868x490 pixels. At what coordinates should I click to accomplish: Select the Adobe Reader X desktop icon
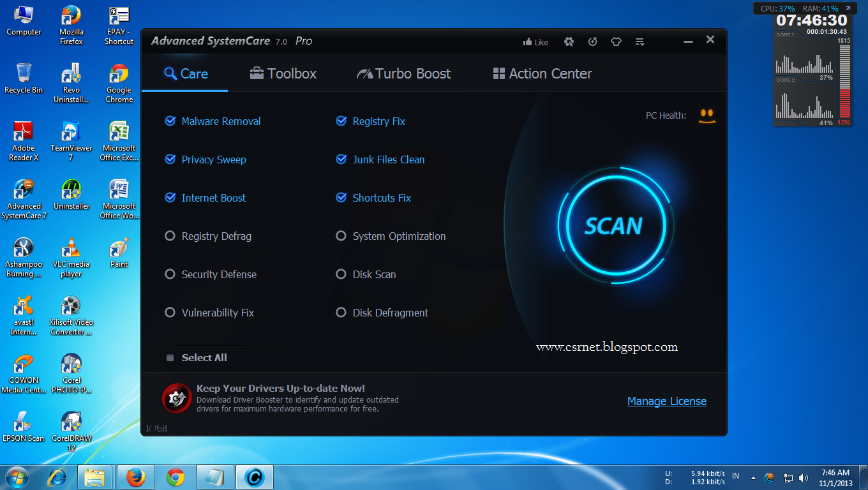[24, 142]
